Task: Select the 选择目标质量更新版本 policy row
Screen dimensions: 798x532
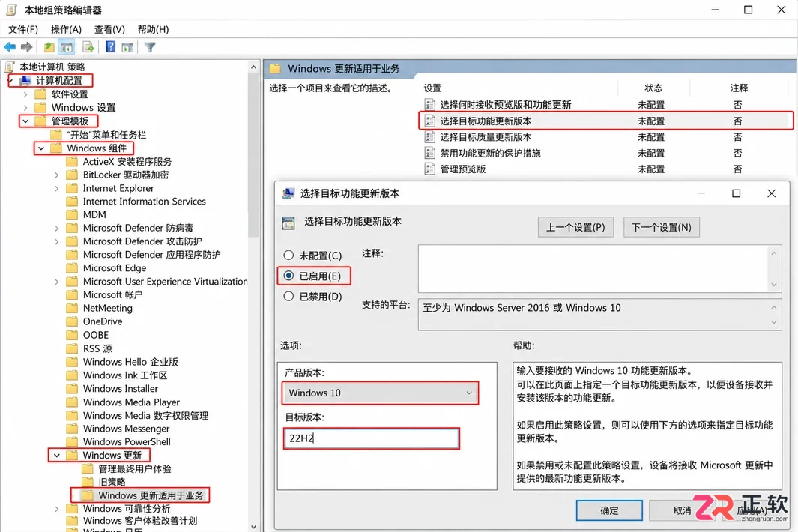Action: [x=605, y=137]
